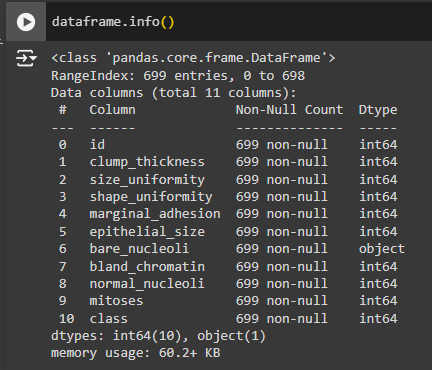The width and height of the screenshot is (432, 370).
Task: Select the normal_nucleoli column name
Action: pyautogui.click(x=147, y=284)
